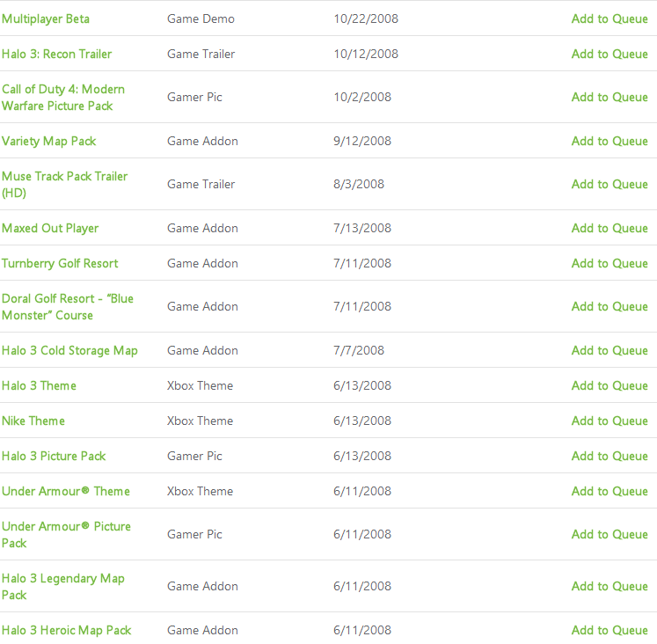Click Game Addon in Halo 3 Cold Storage row
657x644 pixels.
point(202,351)
